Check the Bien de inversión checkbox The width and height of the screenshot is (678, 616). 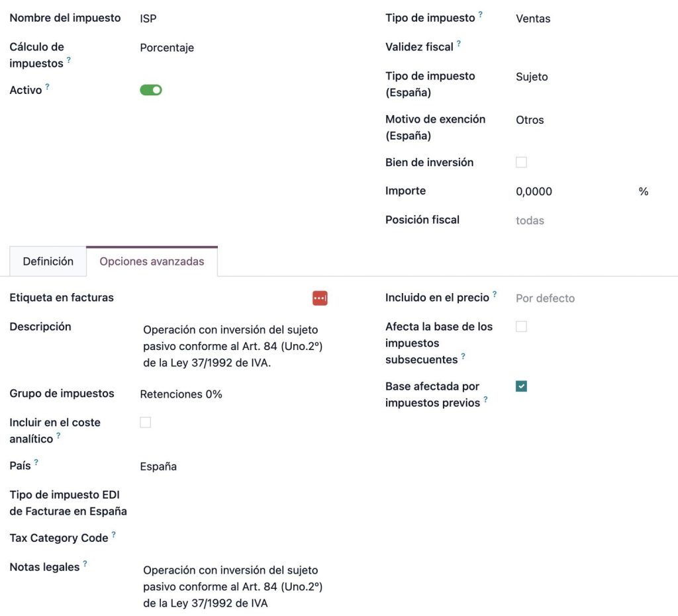point(521,162)
